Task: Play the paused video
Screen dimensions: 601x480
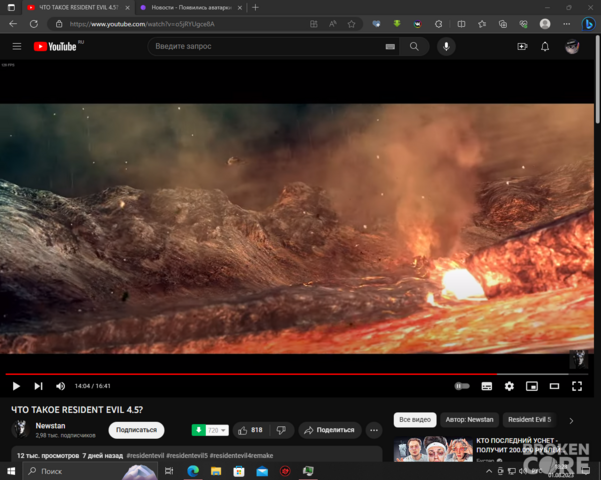Action: [x=16, y=386]
